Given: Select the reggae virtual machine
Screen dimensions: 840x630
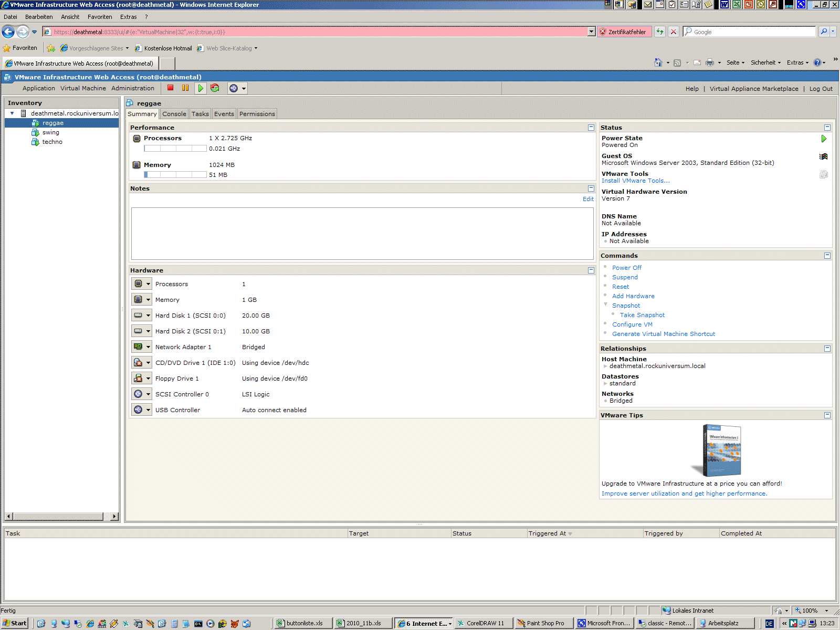Looking at the screenshot, I should coord(53,123).
